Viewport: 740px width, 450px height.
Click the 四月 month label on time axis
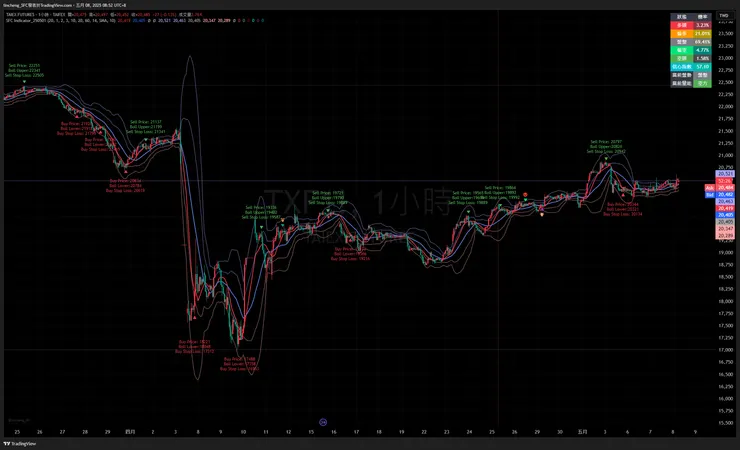tap(130, 432)
